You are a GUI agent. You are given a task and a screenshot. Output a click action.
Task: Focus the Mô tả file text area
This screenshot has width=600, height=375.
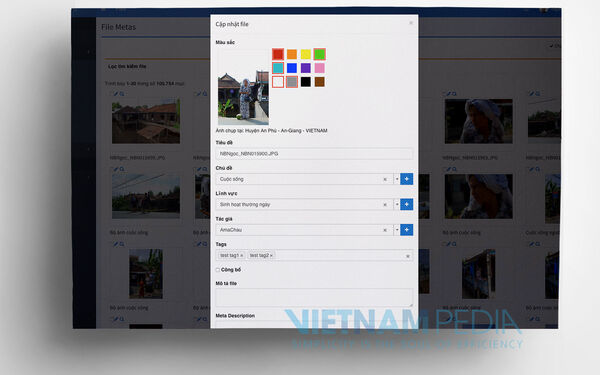[x=314, y=297]
